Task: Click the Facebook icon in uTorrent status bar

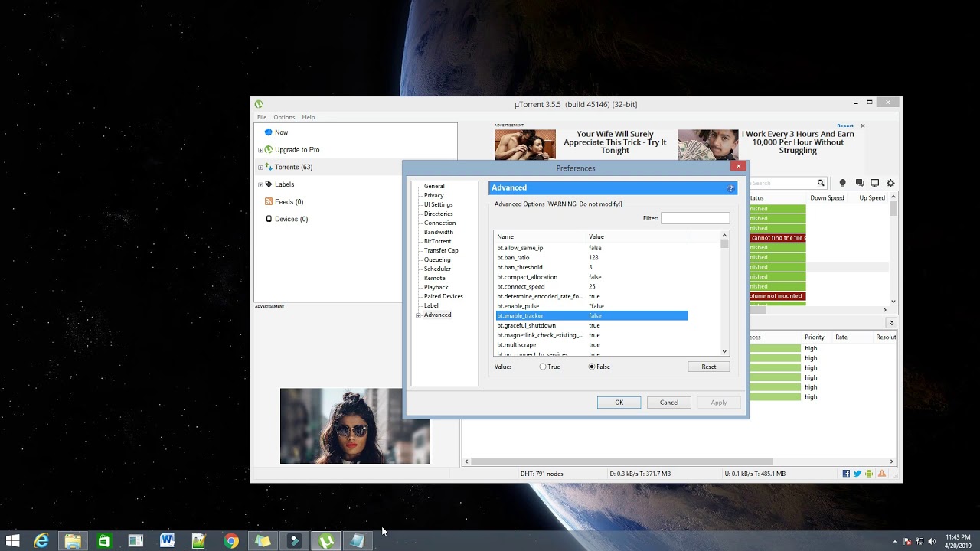Action: [x=846, y=474]
